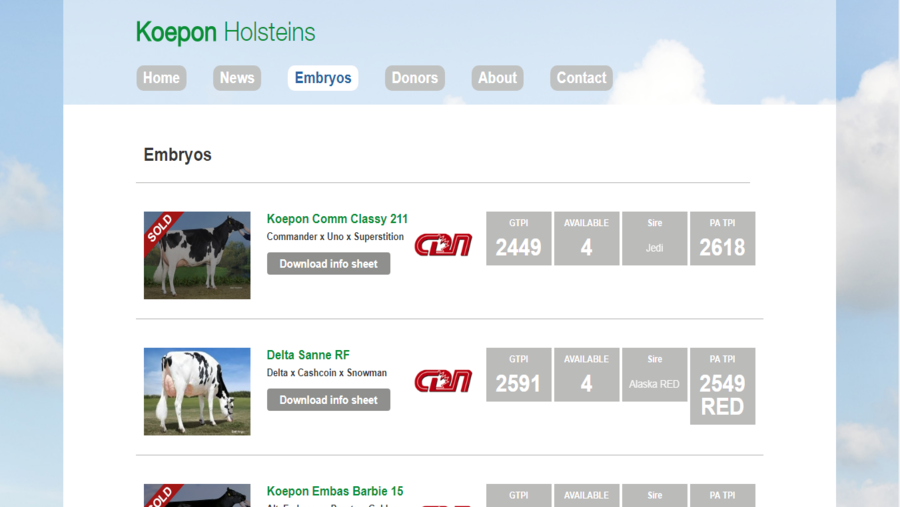Screen dimensions: 900x507
Task: Click the GTPI 2591 box
Action: (x=519, y=374)
